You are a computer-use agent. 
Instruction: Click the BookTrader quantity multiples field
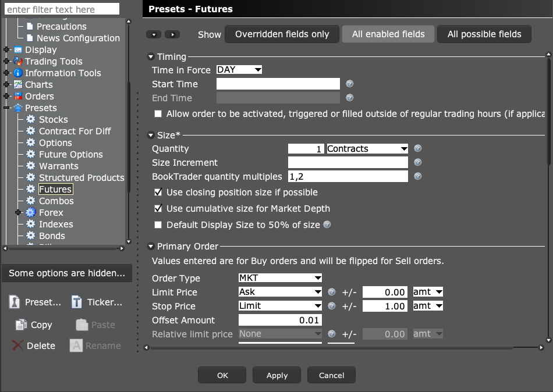348,176
